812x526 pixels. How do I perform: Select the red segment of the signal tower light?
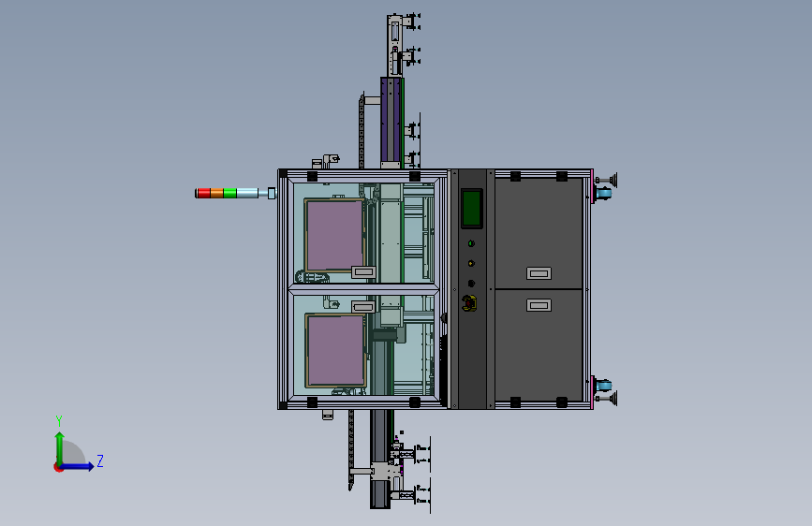[203, 193]
